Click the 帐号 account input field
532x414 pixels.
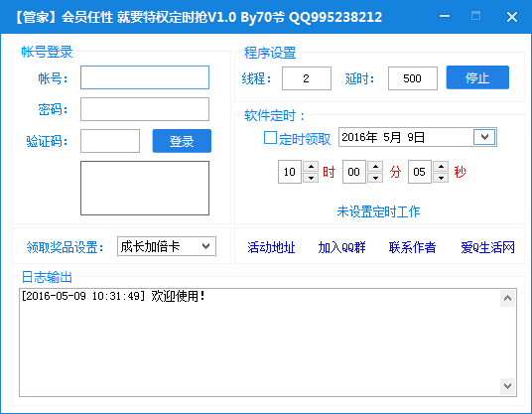coord(145,77)
